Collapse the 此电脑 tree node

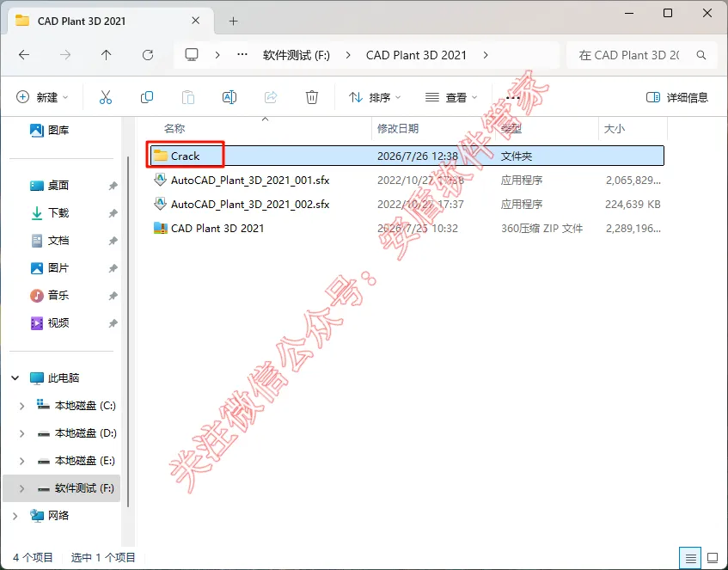tap(15, 378)
